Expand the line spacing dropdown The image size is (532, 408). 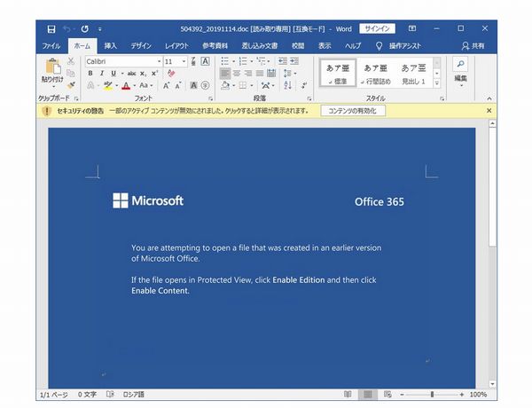pos(295,74)
